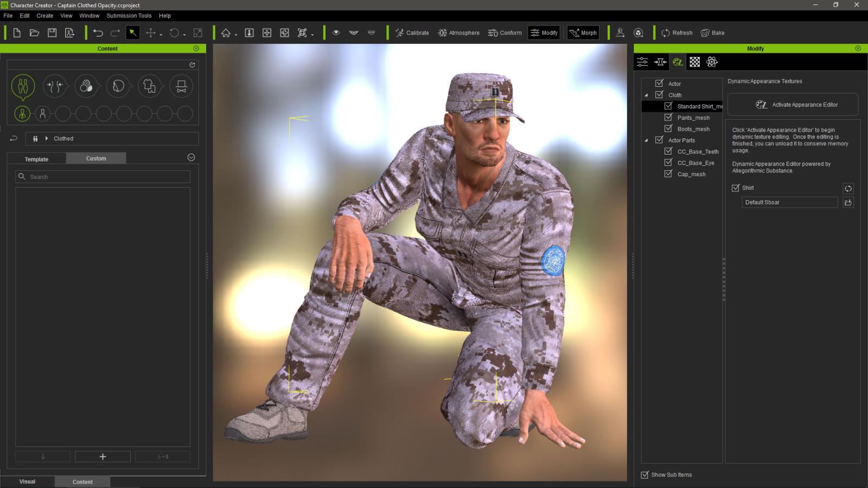Image resolution: width=868 pixels, height=488 pixels.
Task: Select the Actor category in Content panel
Action: 23,86
